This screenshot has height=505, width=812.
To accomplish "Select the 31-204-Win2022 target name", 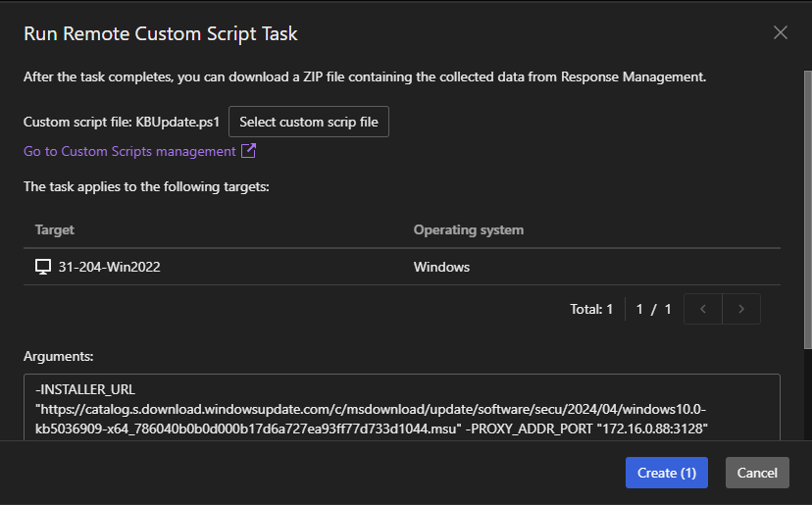I will click(x=109, y=267).
